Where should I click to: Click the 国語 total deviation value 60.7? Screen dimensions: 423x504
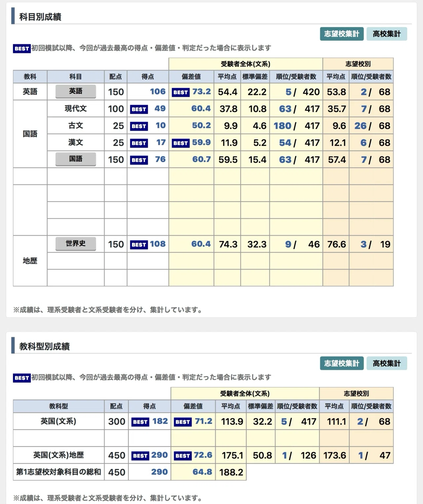[x=202, y=159]
